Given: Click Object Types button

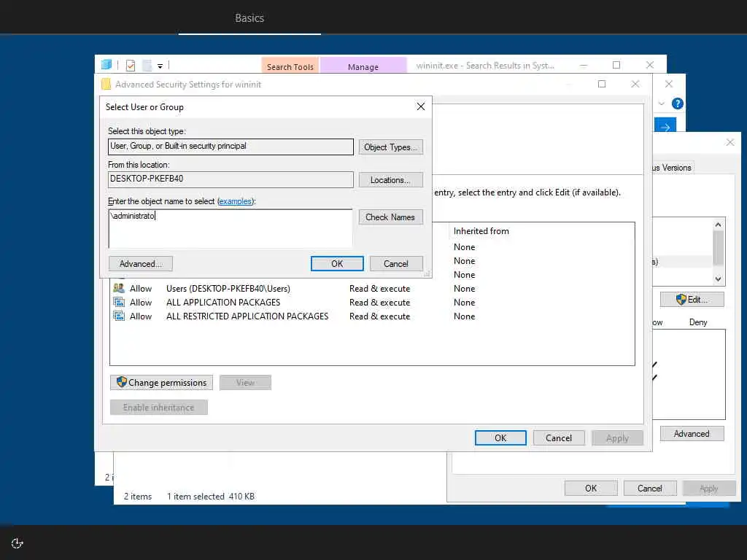Looking at the screenshot, I should (391, 147).
